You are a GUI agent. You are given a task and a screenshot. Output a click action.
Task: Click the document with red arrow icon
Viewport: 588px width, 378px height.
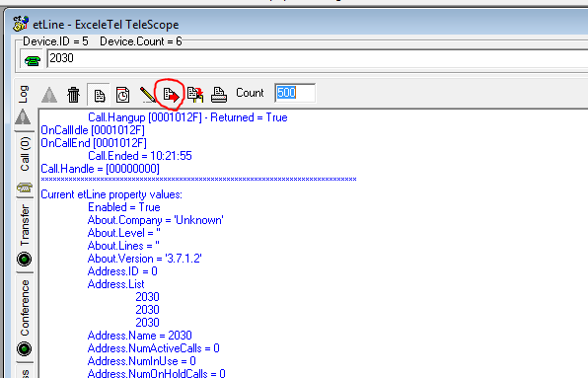pyautogui.click(x=171, y=94)
